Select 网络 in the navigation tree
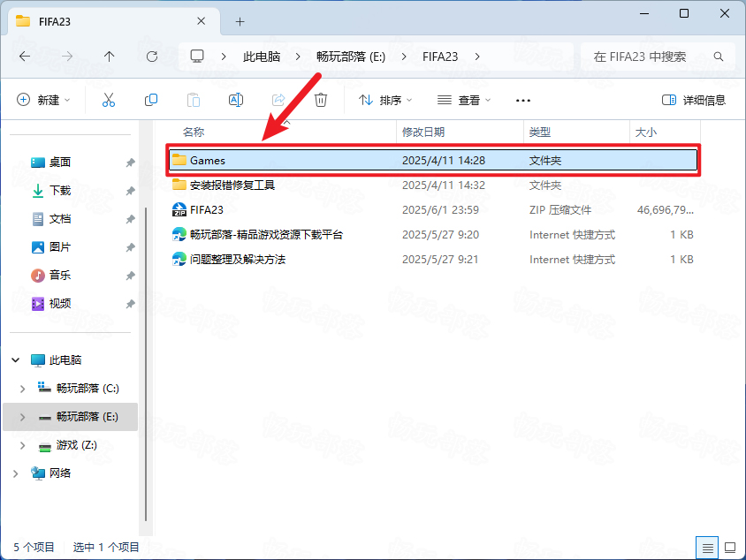This screenshot has height=560, width=746. 60,473
